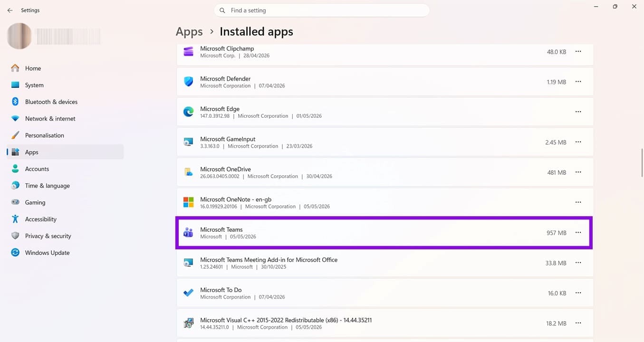Click the Gaming controller icon
Screen dimensions: 644x342
(x=15, y=202)
